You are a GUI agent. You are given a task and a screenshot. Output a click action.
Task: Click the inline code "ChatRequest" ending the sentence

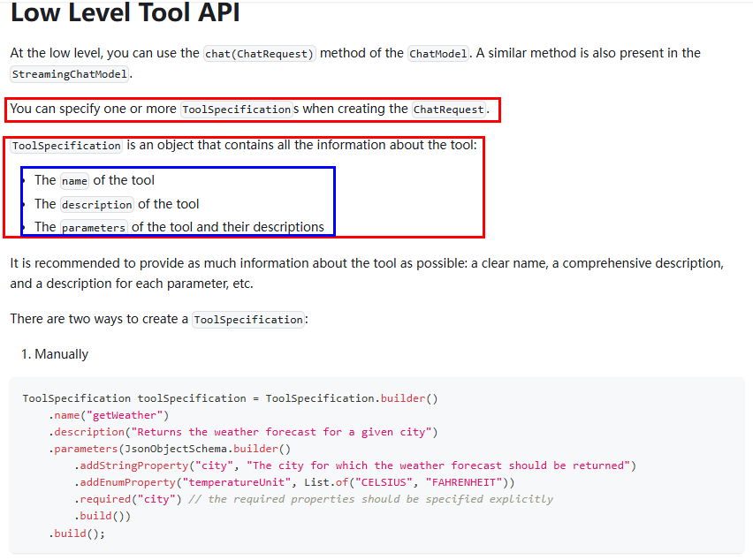(449, 110)
